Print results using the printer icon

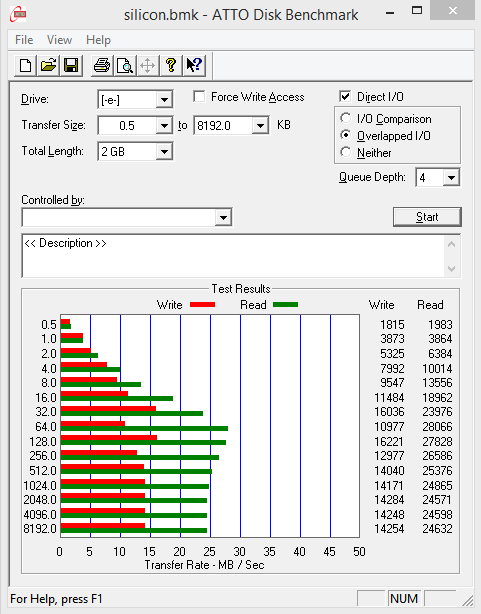(x=102, y=65)
